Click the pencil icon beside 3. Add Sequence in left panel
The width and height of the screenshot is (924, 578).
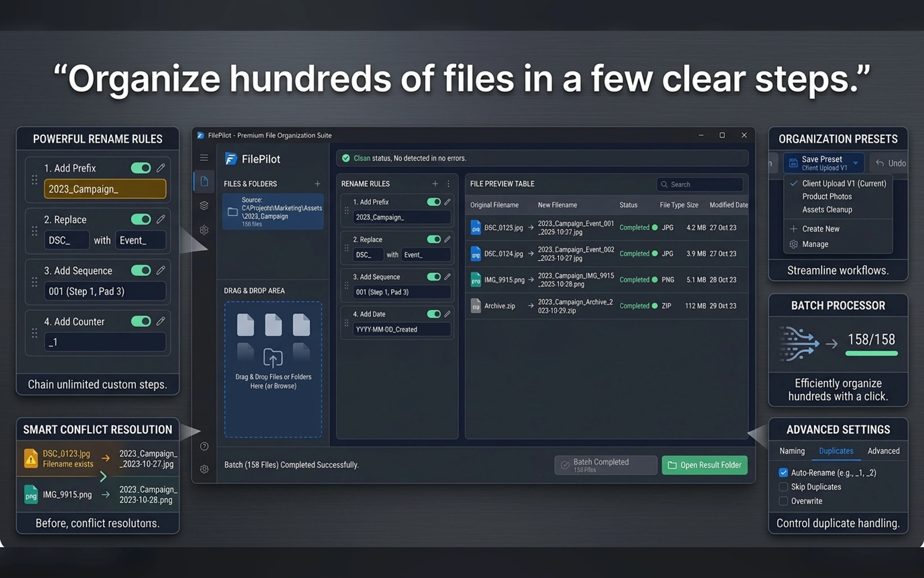click(161, 271)
